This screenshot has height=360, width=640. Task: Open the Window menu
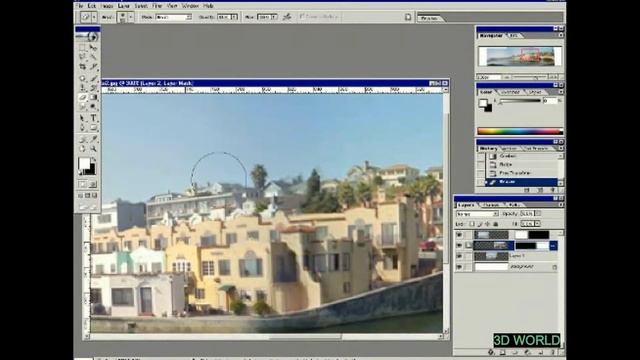pyautogui.click(x=190, y=6)
